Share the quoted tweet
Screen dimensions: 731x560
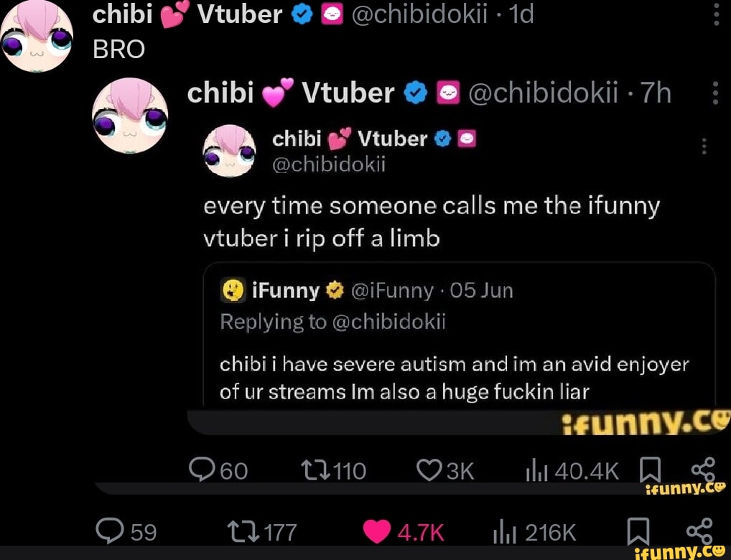coord(700,470)
